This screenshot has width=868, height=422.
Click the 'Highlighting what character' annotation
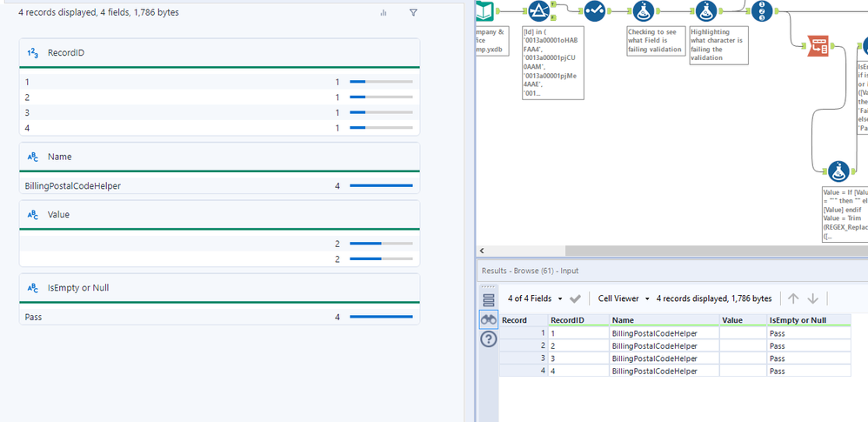719,45
